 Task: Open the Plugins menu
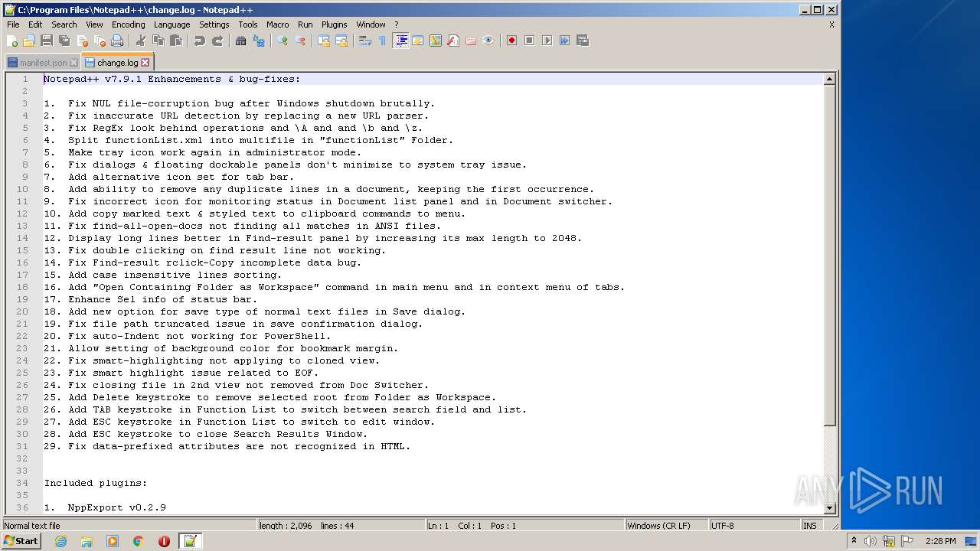pyautogui.click(x=334, y=24)
